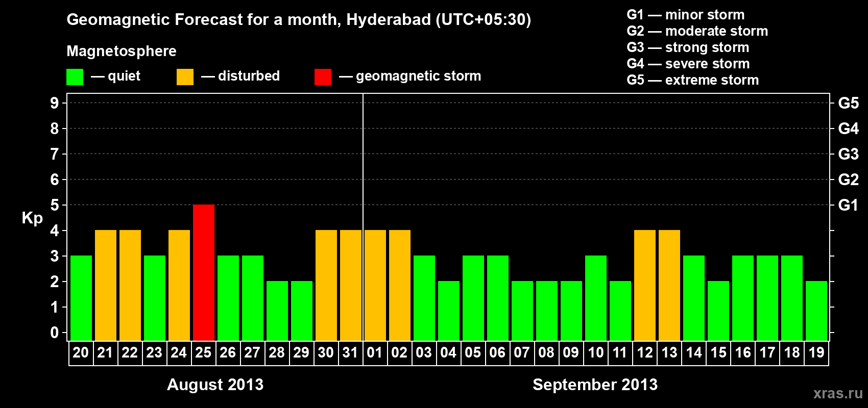The height and width of the screenshot is (408, 868).
Task: Select the green bar for September 15
Action: tap(718, 311)
